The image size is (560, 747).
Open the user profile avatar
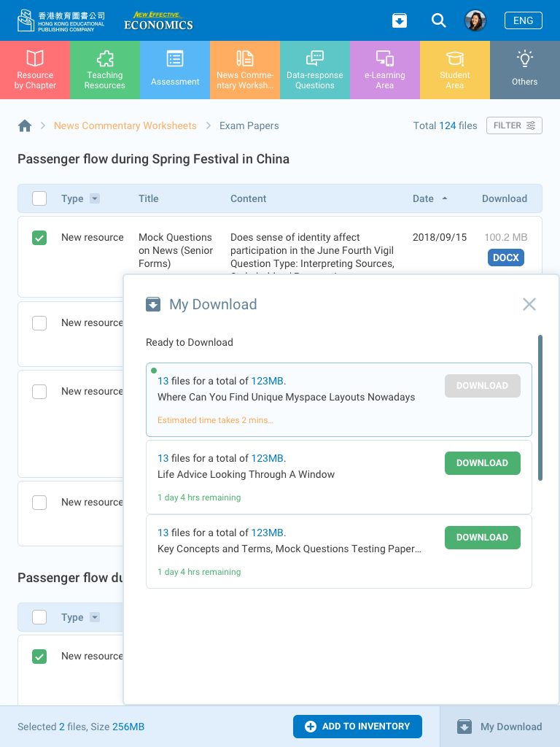pyautogui.click(x=475, y=20)
